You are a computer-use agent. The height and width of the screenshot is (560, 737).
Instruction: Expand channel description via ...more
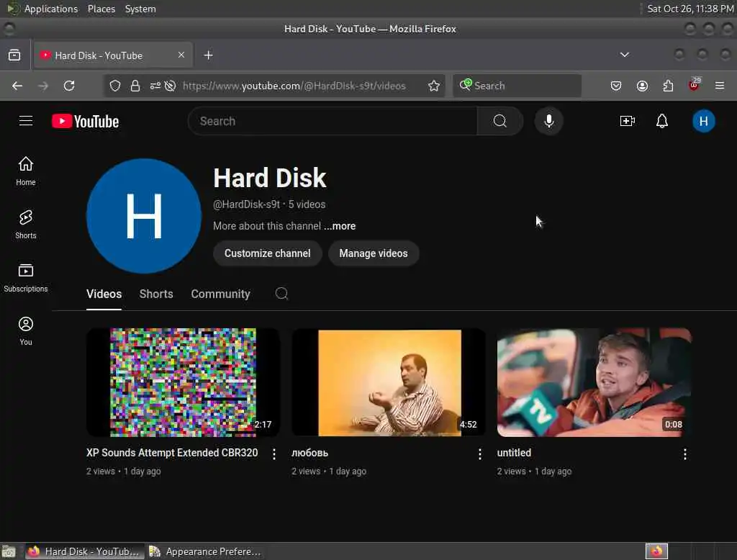pyautogui.click(x=340, y=226)
